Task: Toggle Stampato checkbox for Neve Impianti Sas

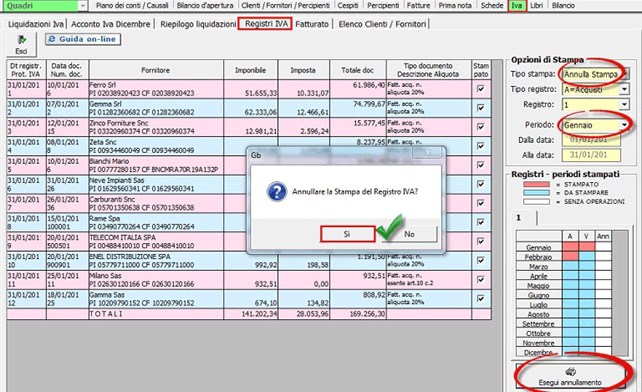Action: [481, 184]
